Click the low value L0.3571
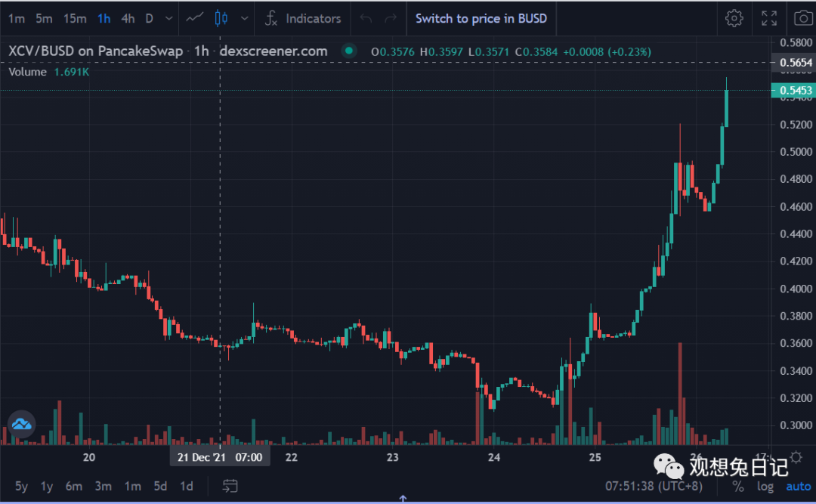Screen dimensions: 816x504 coord(489,52)
